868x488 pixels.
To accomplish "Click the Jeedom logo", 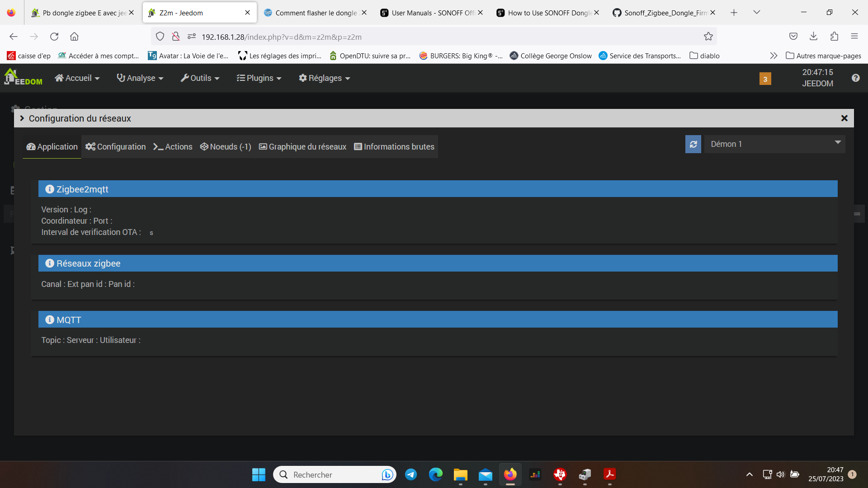I will tap(23, 77).
